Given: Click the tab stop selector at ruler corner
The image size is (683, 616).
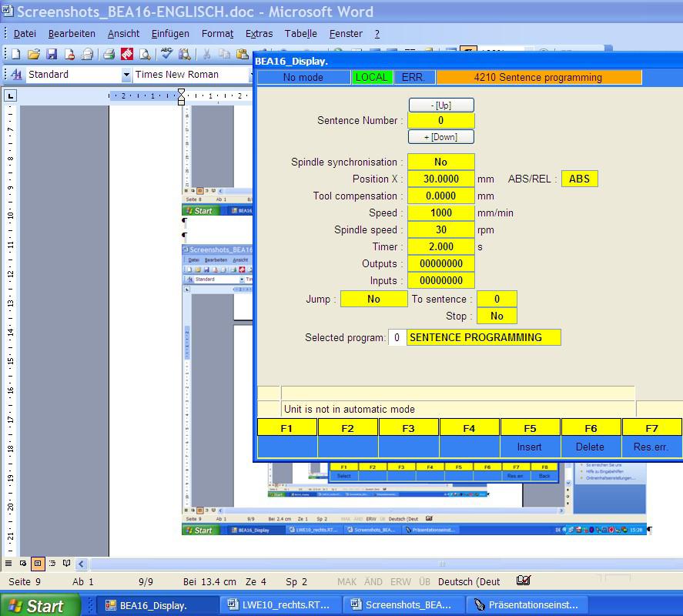Looking at the screenshot, I should [x=10, y=95].
